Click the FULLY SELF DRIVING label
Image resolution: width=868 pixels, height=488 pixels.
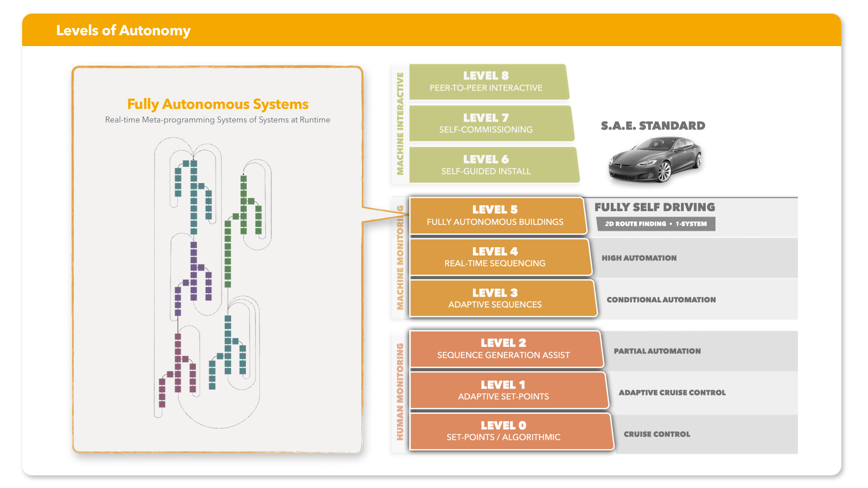[x=655, y=207]
